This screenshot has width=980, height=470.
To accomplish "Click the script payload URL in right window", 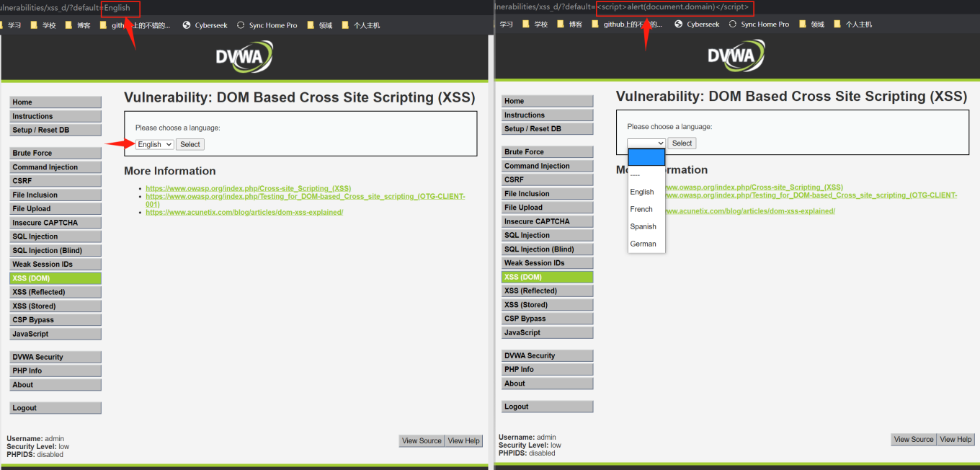I will [674, 7].
